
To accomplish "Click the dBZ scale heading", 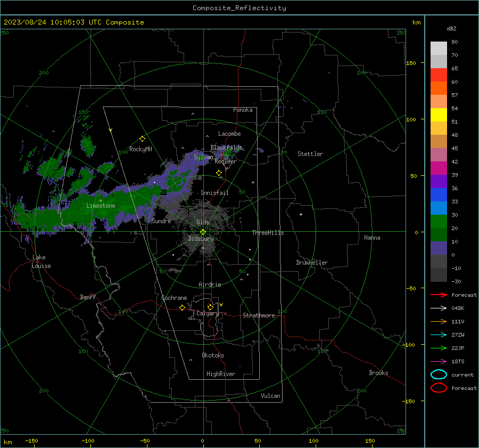I will [451, 28].
